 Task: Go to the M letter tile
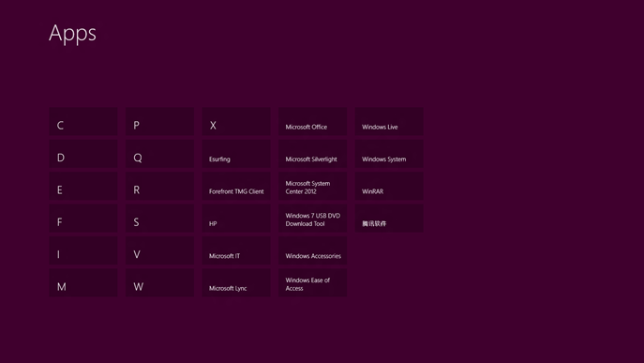(x=83, y=283)
